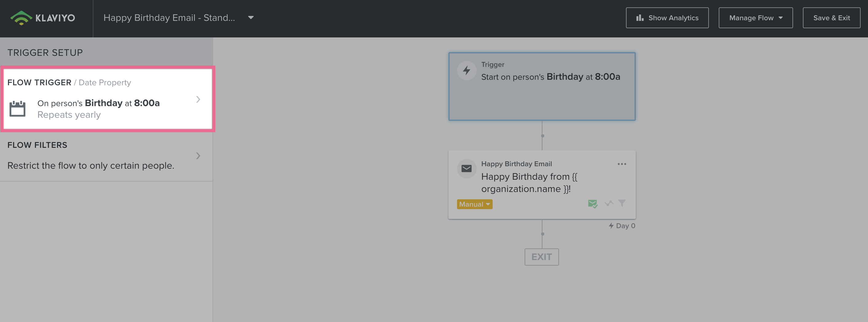Image resolution: width=868 pixels, height=322 pixels.
Task: Click the funnel filter icon on email card
Action: (x=622, y=203)
